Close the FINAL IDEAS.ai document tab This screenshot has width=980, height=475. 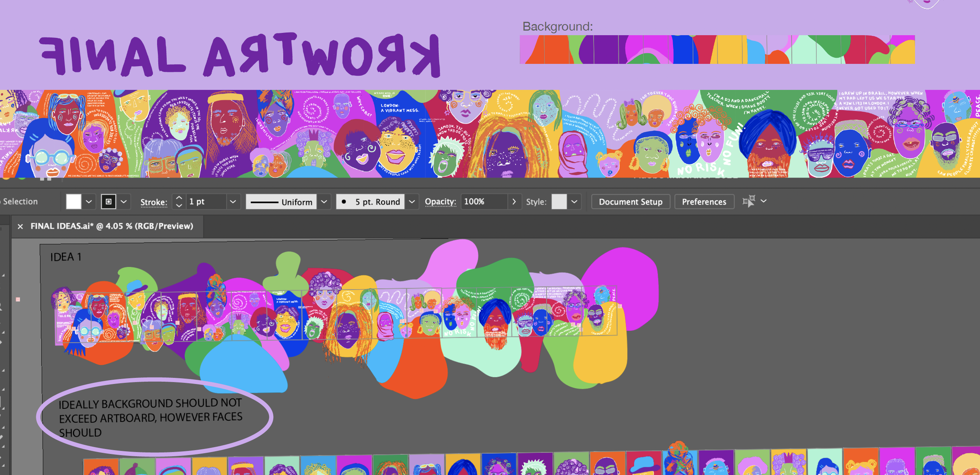click(x=20, y=226)
